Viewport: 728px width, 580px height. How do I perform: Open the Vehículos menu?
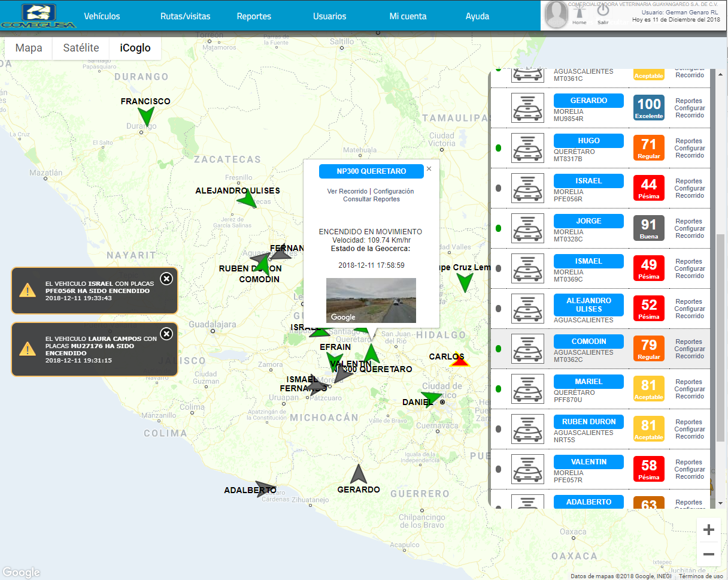pyautogui.click(x=102, y=16)
